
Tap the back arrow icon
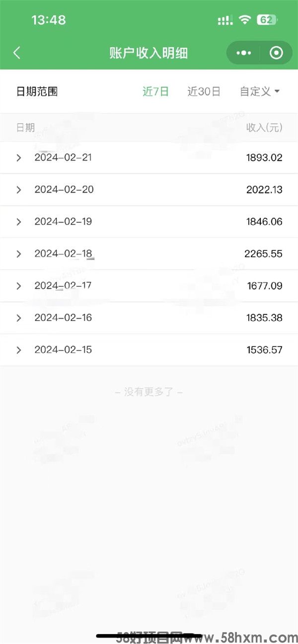click(17, 53)
